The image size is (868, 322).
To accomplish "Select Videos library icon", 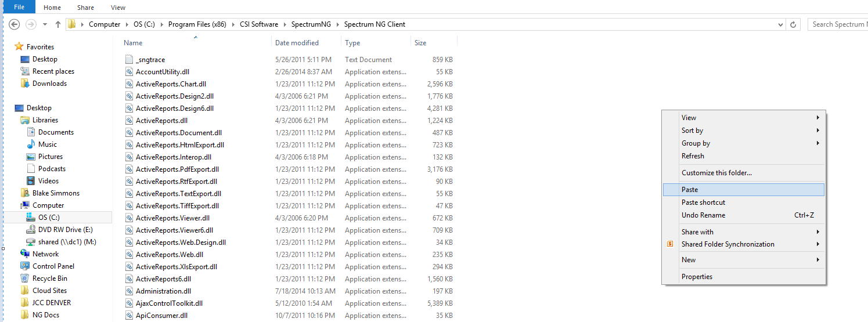I will point(31,181).
